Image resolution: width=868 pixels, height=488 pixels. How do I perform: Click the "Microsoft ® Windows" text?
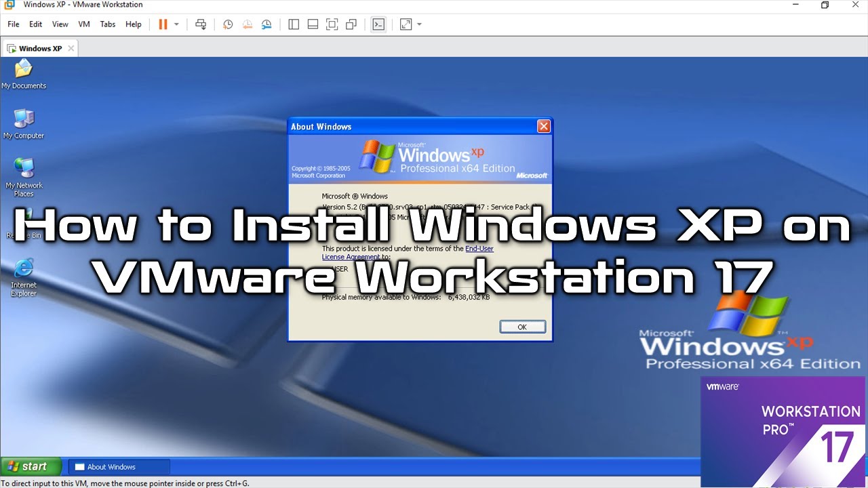click(355, 197)
